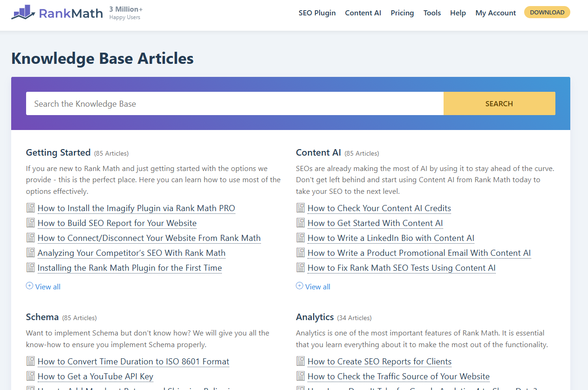Click document icon beside ISO 8601 Format article
Image resolution: width=588 pixels, height=390 pixels.
click(30, 361)
